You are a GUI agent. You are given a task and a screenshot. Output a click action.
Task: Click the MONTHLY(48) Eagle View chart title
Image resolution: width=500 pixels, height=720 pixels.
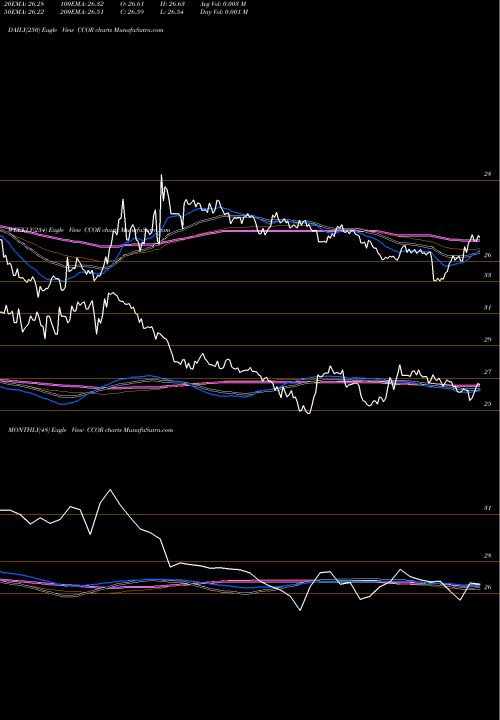pyautogui.click(x=90, y=430)
